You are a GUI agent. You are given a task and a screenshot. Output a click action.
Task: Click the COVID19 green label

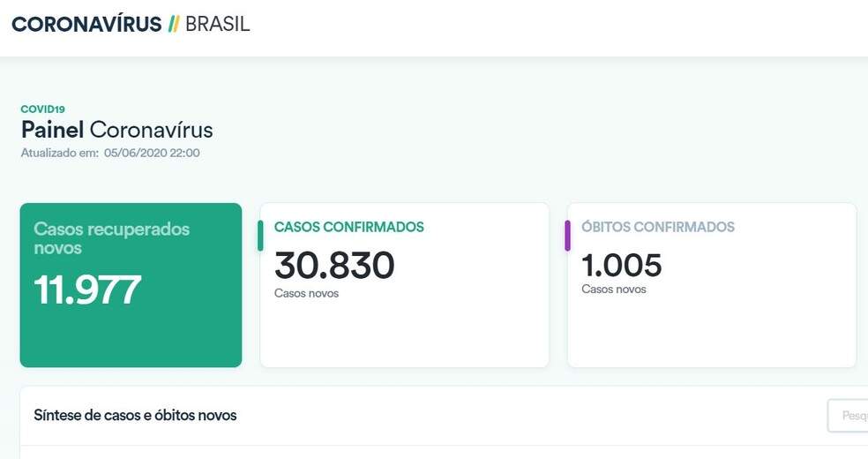tap(42, 109)
